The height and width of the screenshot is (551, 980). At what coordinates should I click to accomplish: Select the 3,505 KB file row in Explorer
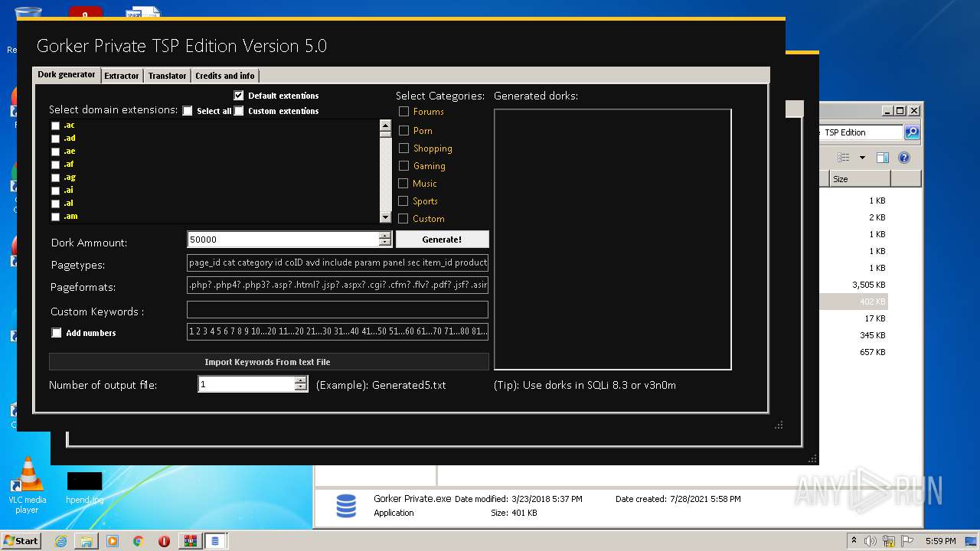pyautogui.click(x=854, y=285)
